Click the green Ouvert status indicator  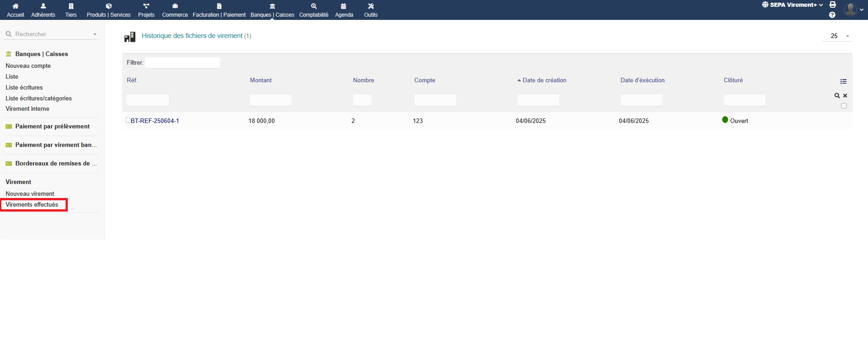[725, 120]
